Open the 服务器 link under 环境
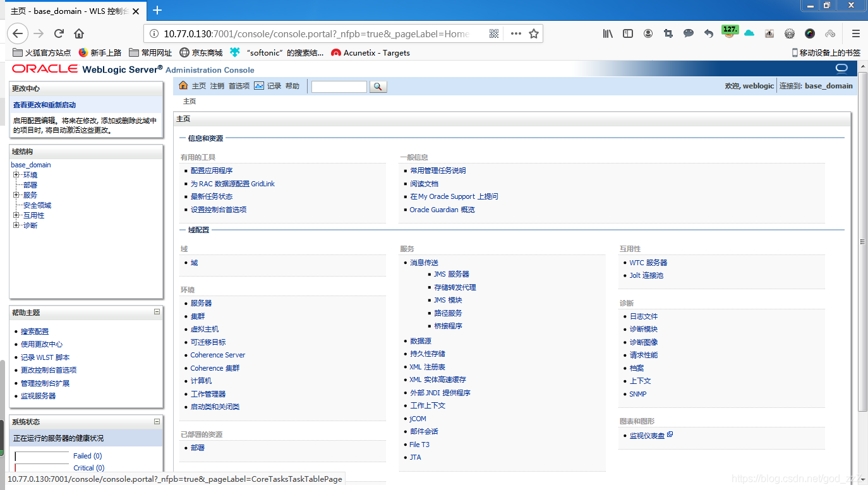Image resolution: width=868 pixels, height=490 pixels. click(x=201, y=303)
